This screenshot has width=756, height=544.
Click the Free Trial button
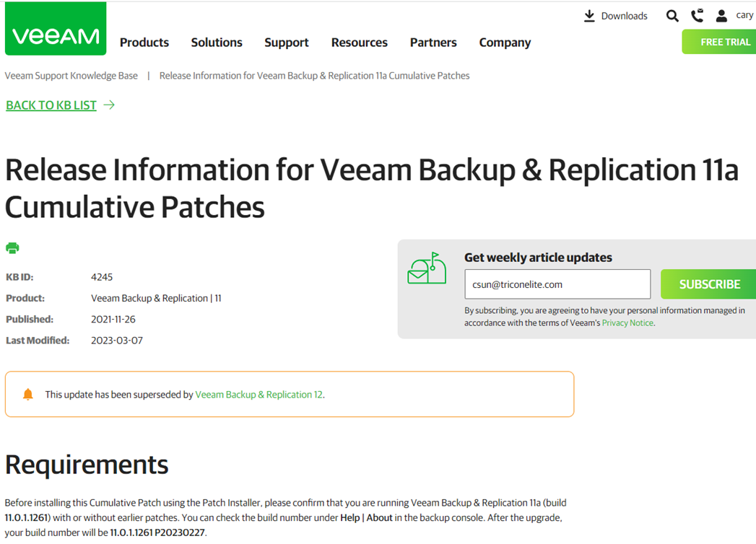(x=719, y=42)
